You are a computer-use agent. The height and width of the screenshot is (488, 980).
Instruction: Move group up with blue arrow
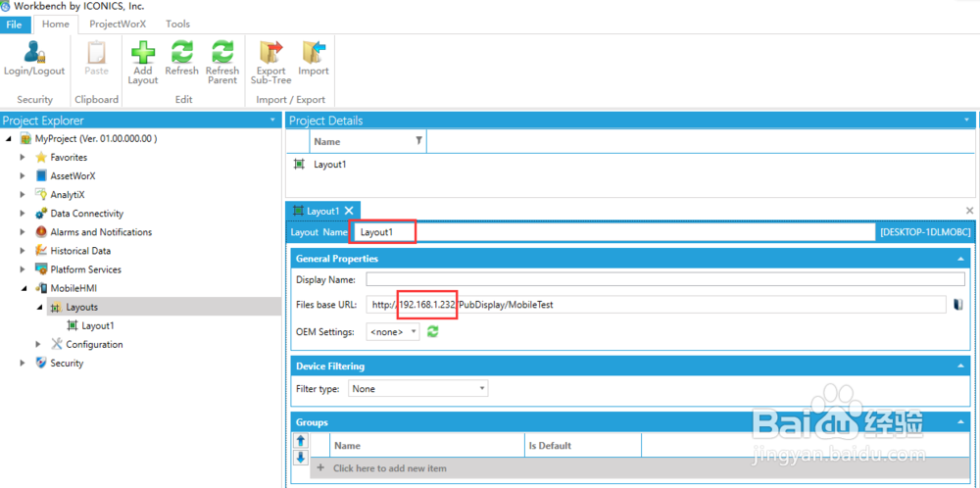pyautogui.click(x=301, y=442)
